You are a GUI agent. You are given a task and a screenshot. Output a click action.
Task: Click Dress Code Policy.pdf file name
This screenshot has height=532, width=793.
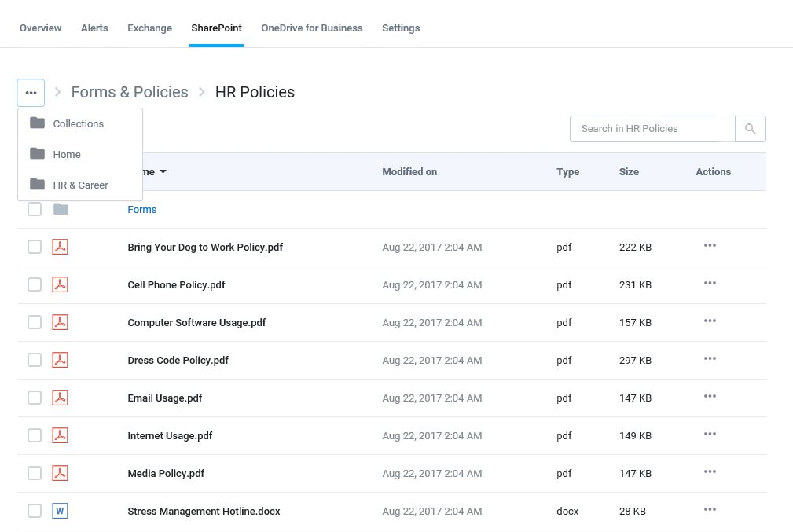(x=178, y=360)
